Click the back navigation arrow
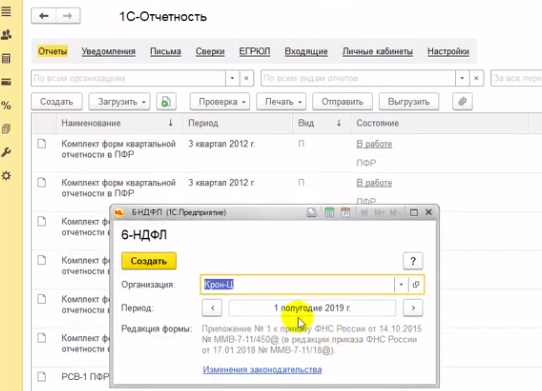542x391 pixels. pos(44,16)
